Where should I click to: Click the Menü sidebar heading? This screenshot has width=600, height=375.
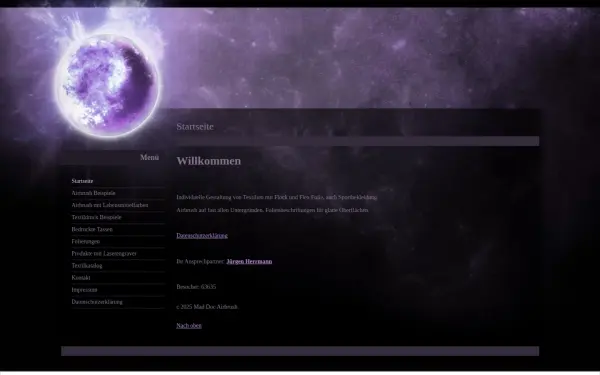(x=150, y=157)
